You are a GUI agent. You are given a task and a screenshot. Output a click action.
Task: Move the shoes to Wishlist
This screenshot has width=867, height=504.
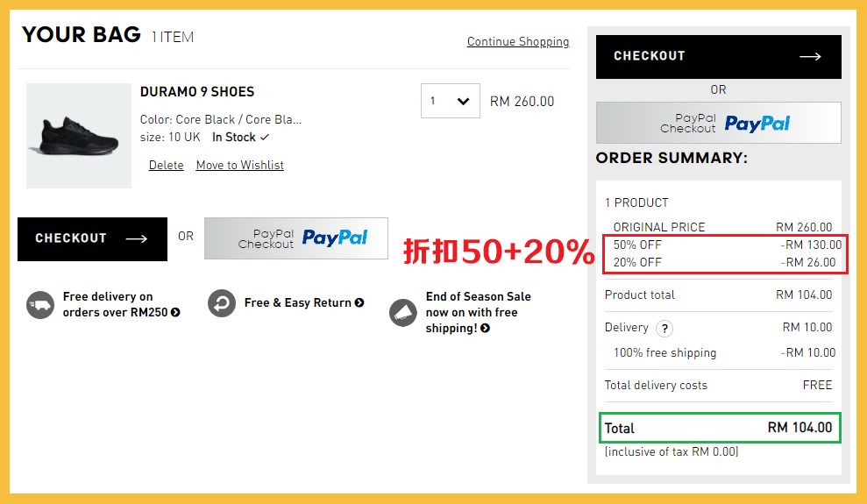click(239, 165)
